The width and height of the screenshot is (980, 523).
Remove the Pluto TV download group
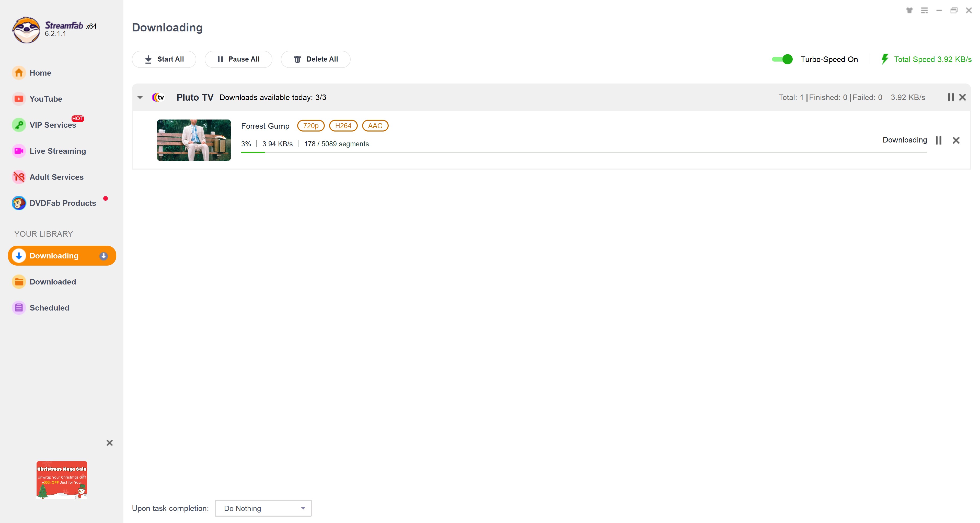pyautogui.click(x=963, y=97)
